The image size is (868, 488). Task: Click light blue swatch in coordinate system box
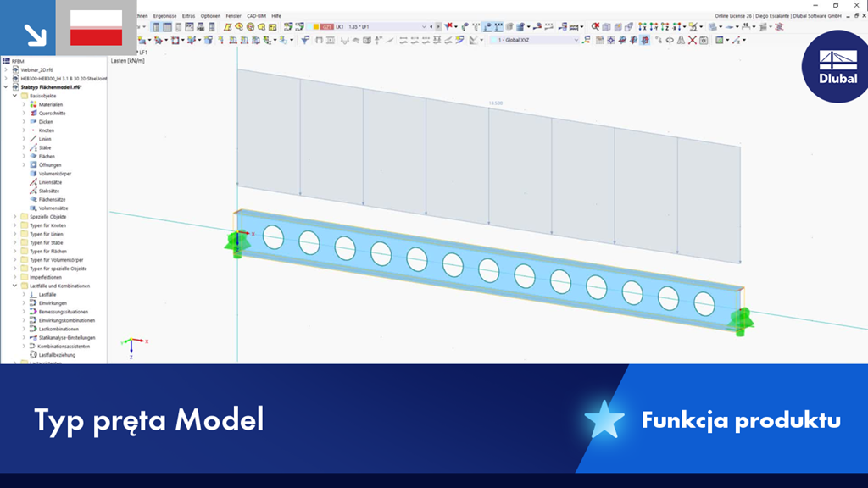(494, 40)
